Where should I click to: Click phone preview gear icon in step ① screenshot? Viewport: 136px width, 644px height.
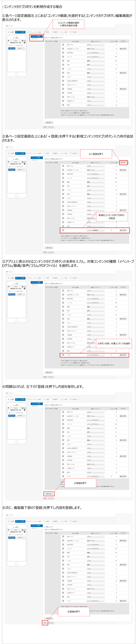(x=24, y=43)
